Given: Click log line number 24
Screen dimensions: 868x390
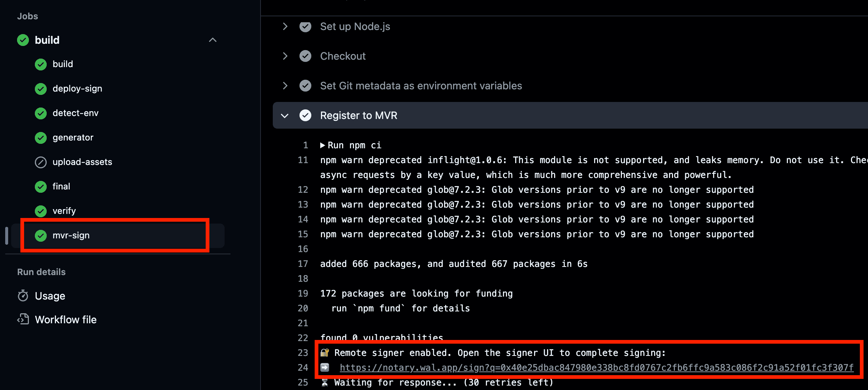Looking at the screenshot, I should click(303, 367).
